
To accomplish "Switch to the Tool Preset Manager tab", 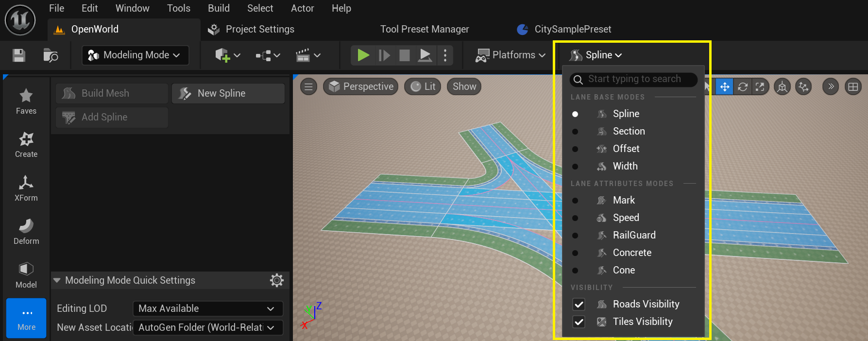I will coord(425,29).
